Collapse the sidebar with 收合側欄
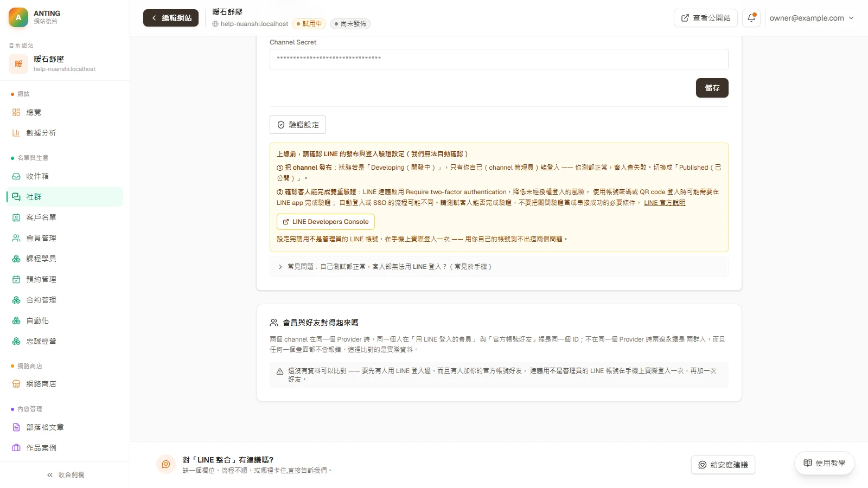The width and height of the screenshot is (868, 488). (65, 475)
